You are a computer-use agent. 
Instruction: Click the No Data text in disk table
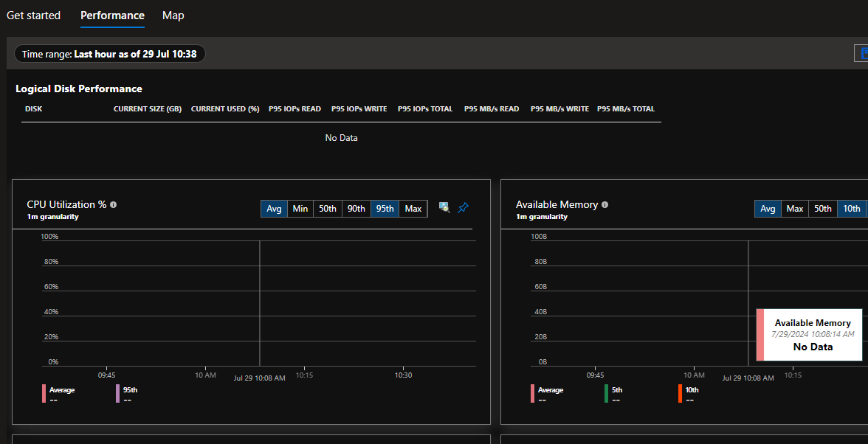(341, 138)
